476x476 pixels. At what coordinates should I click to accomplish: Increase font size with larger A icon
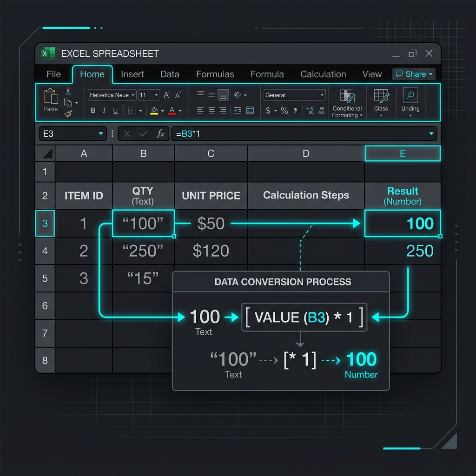[x=167, y=95]
